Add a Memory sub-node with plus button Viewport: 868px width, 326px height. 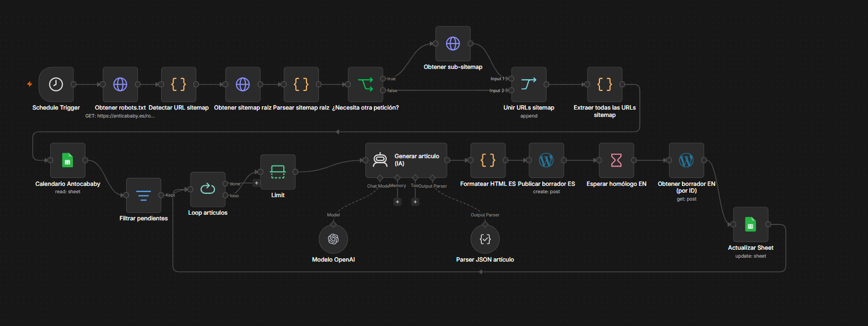[x=398, y=202]
